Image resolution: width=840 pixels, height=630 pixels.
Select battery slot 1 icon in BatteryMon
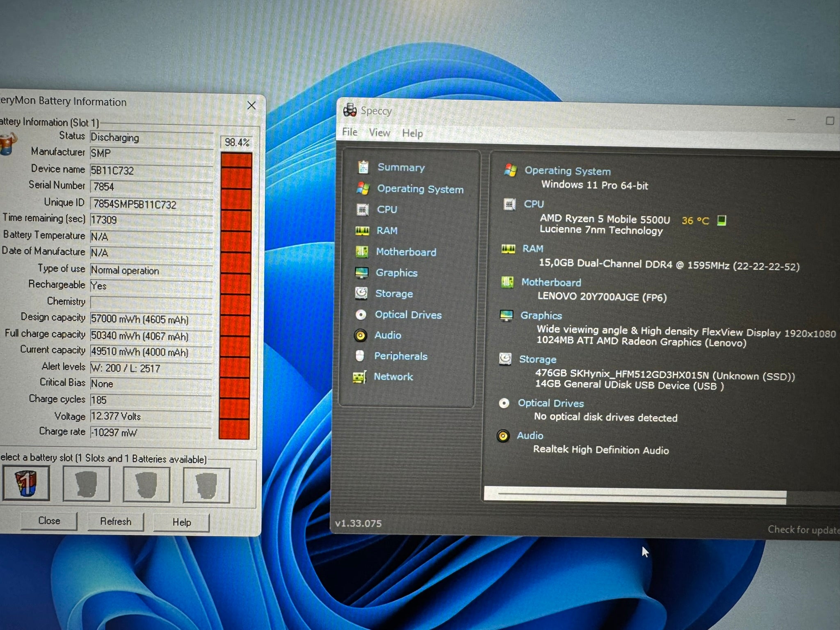(x=26, y=483)
